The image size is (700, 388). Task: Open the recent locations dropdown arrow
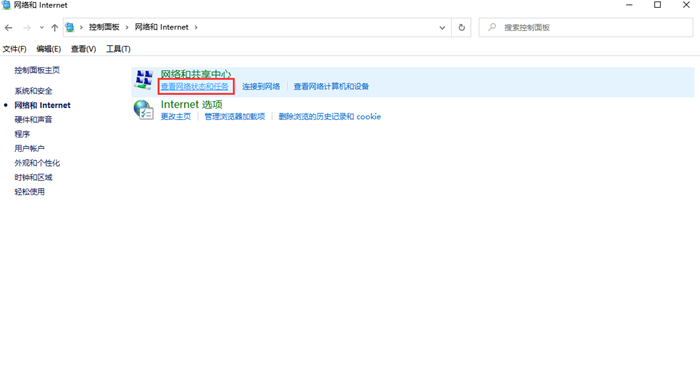tap(42, 28)
